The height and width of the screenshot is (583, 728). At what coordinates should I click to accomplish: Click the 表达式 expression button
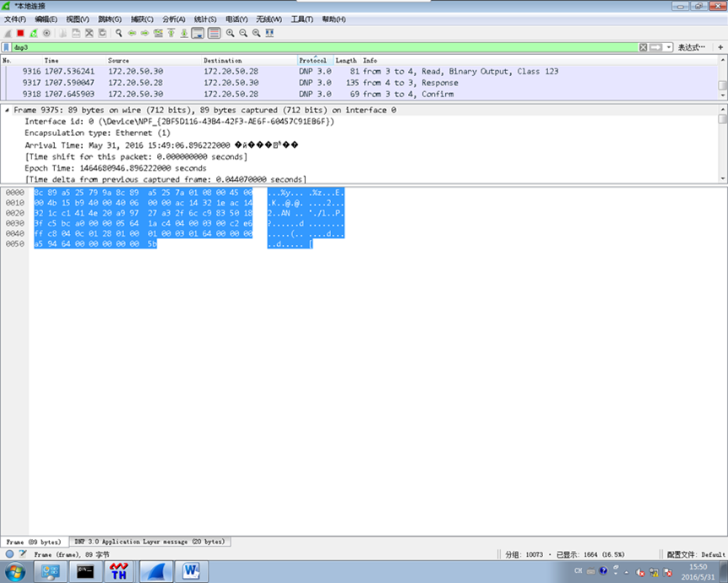[691, 47]
